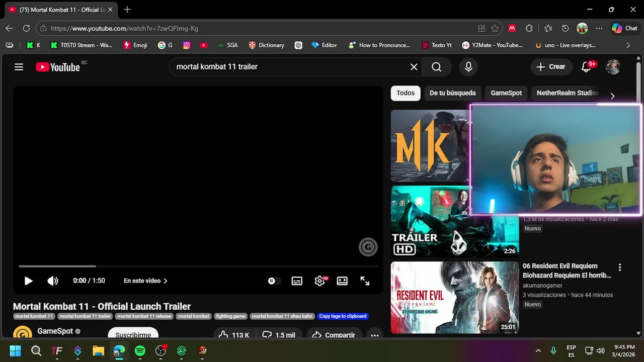Open akumanogamer channel link
The width and height of the screenshot is (644, 362).
pyautogui.click(x=542, y=286)
